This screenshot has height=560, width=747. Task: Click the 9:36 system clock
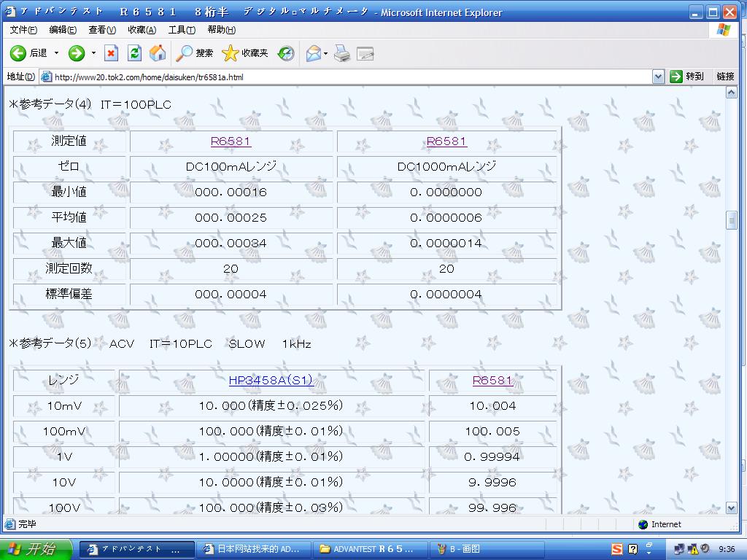coord(727,549)
